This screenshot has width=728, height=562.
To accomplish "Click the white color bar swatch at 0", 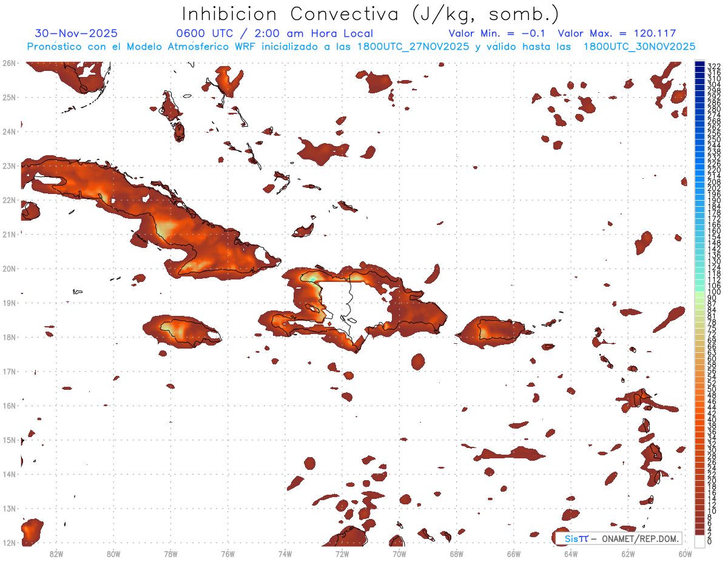I will coord(699,540).
